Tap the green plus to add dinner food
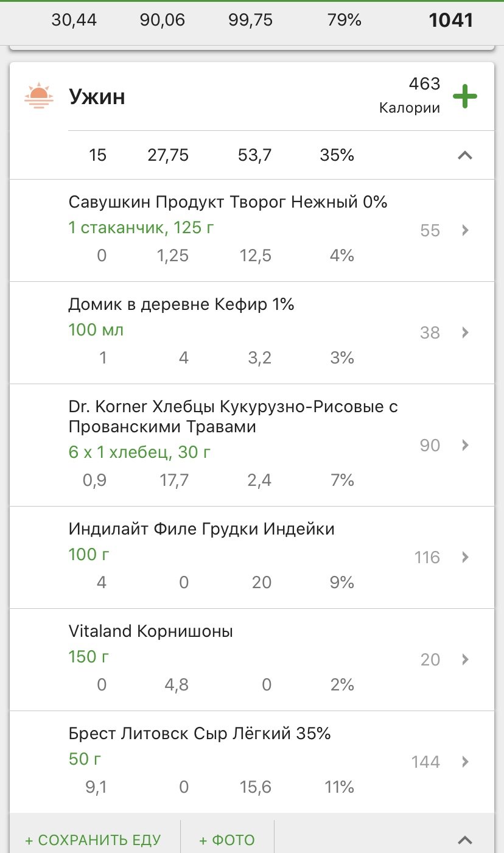The image size is (504, 853). click(x=465, y=96)
